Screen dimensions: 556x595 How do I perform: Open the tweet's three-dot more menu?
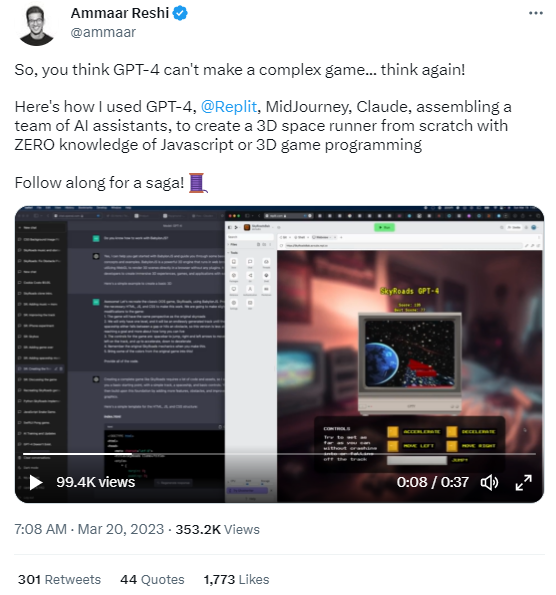click(536, 13)
